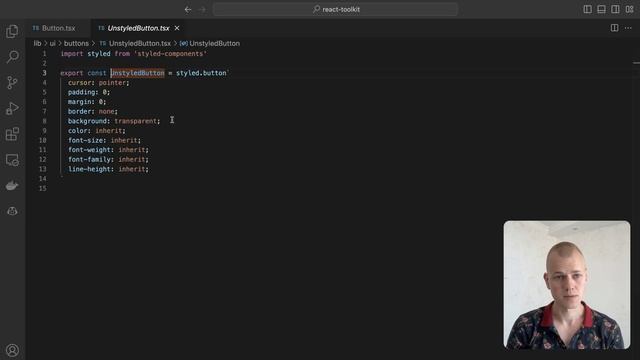This screenshot has width=640, height=360.
Task: Click the react-toolkit command center search
Action: (x=335, y=9)
